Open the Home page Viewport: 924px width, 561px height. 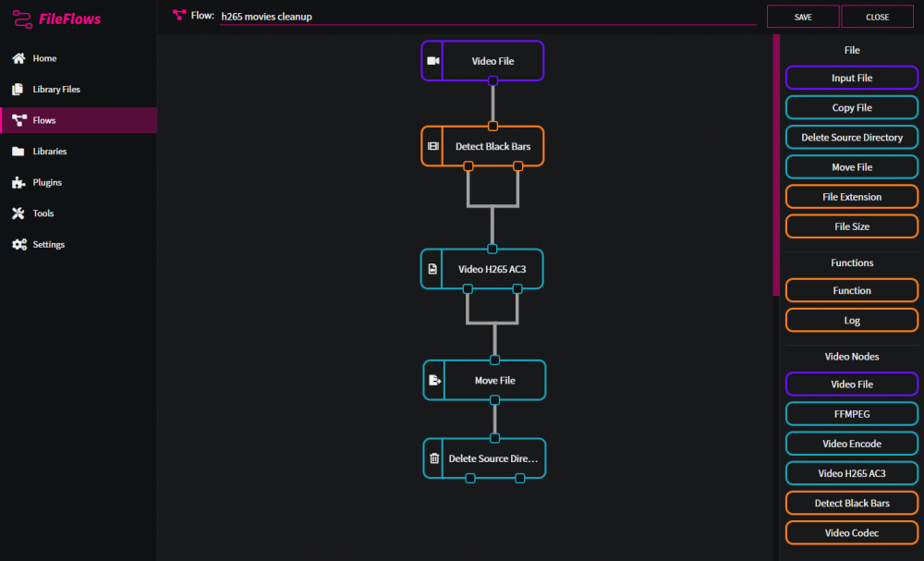click(x=79, y=58)
